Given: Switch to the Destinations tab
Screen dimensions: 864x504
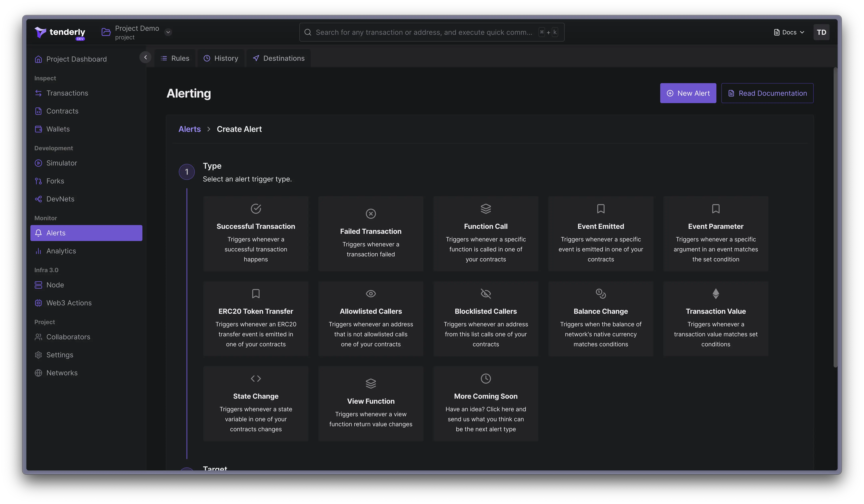Looking at the screenshot, I should (278, 58).
